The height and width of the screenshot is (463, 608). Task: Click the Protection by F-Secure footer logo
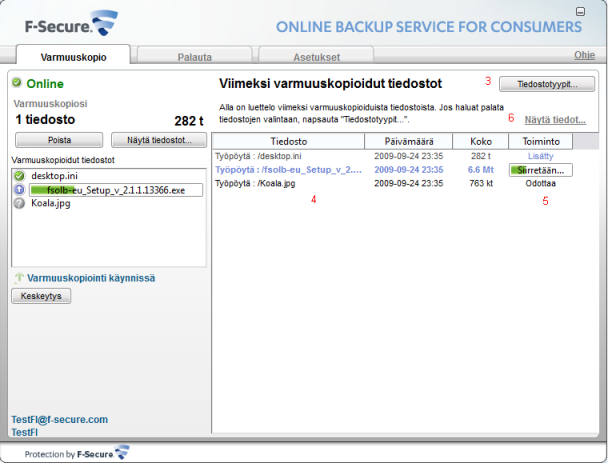pos(77,453)
